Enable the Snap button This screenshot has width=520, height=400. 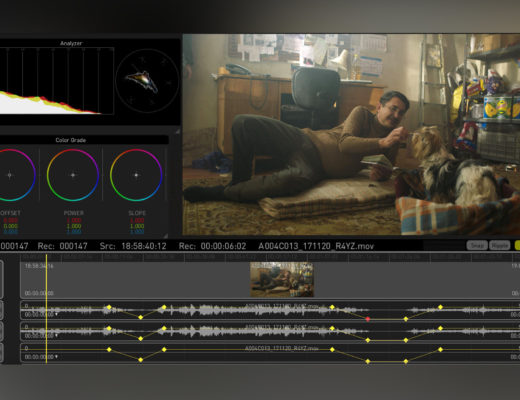477,245
